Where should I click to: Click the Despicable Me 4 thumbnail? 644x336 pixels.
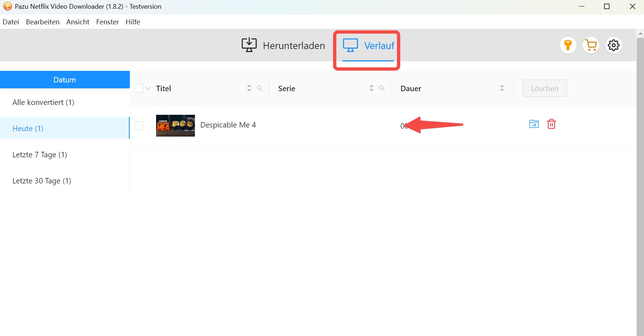175,126
